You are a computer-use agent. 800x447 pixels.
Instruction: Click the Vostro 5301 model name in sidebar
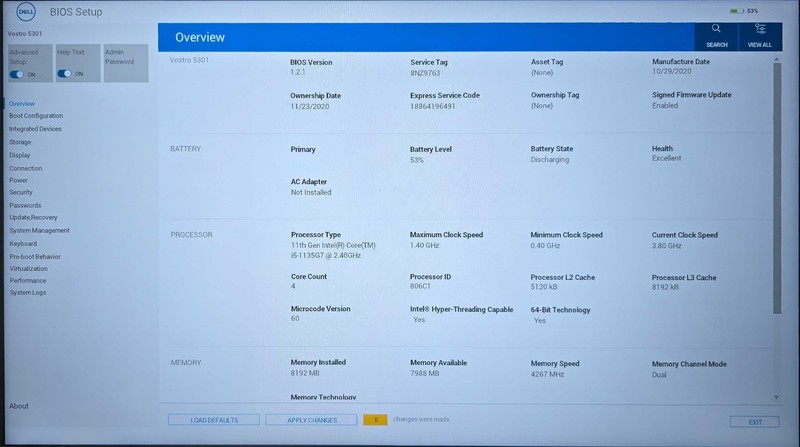point(24,34)
